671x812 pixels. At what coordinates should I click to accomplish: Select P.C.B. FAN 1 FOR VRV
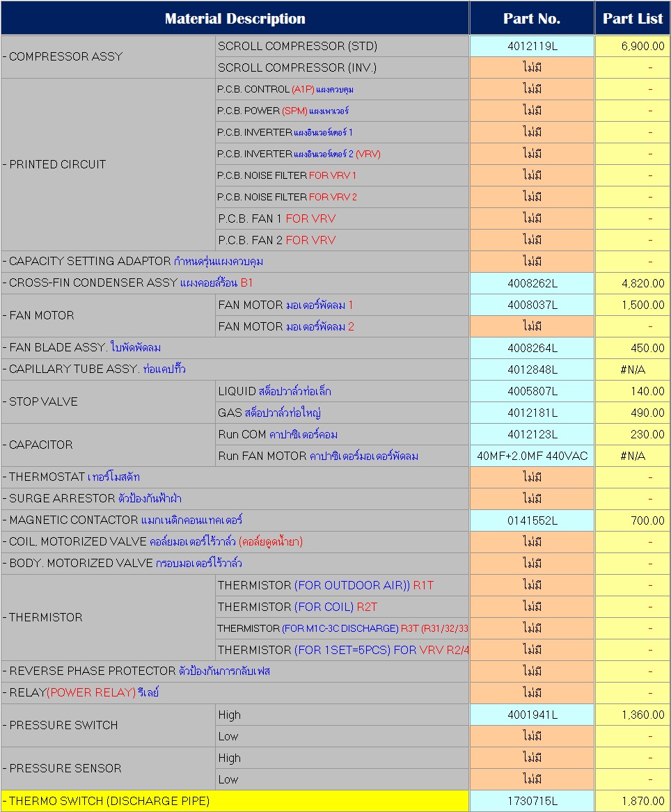(x=342, y=219)
